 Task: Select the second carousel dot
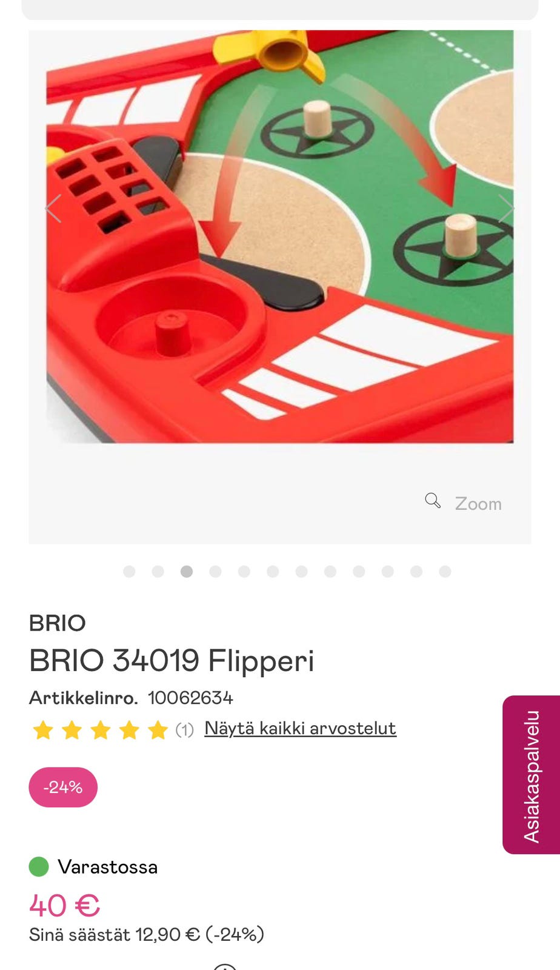pos(158,572)
